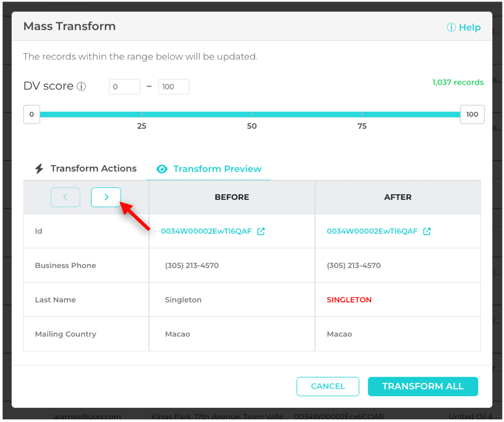
Task: Click the DV score maximum input field
Action: pos(173,87)
